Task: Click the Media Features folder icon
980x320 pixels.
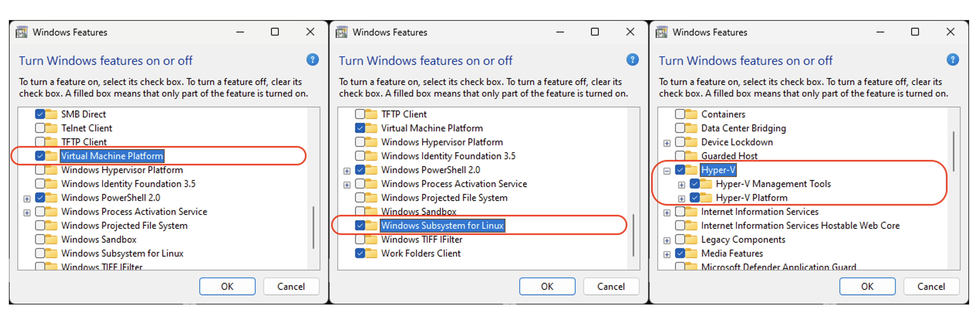Action: coord(691,253)
